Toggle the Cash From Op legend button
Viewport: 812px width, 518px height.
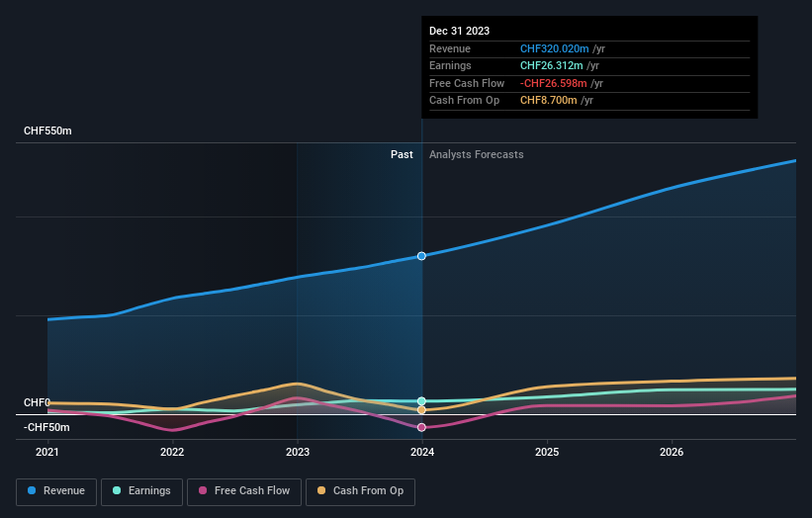coord(360,491)
